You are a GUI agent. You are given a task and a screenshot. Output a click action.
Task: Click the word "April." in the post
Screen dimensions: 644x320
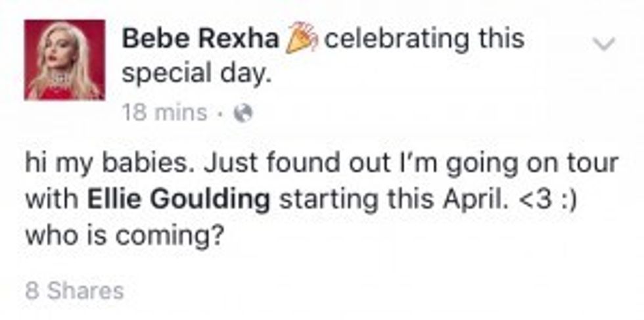tap(468, 200)
